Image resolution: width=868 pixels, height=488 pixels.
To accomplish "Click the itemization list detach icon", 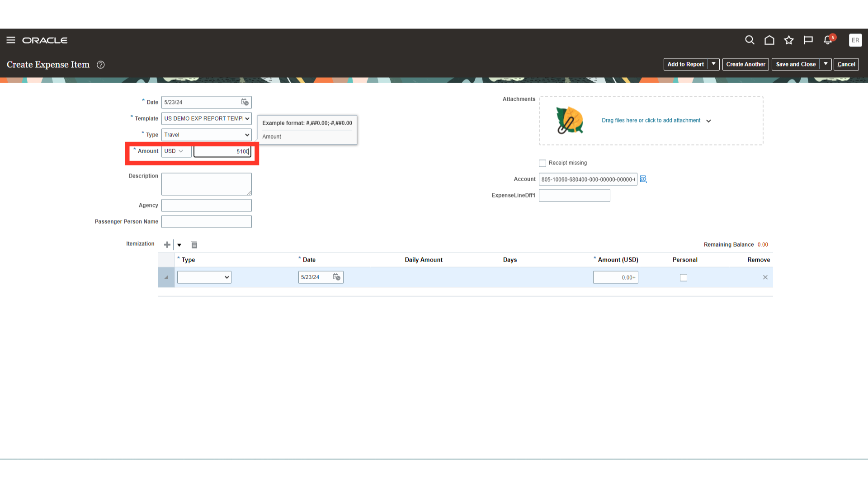I will pos(194,245).
